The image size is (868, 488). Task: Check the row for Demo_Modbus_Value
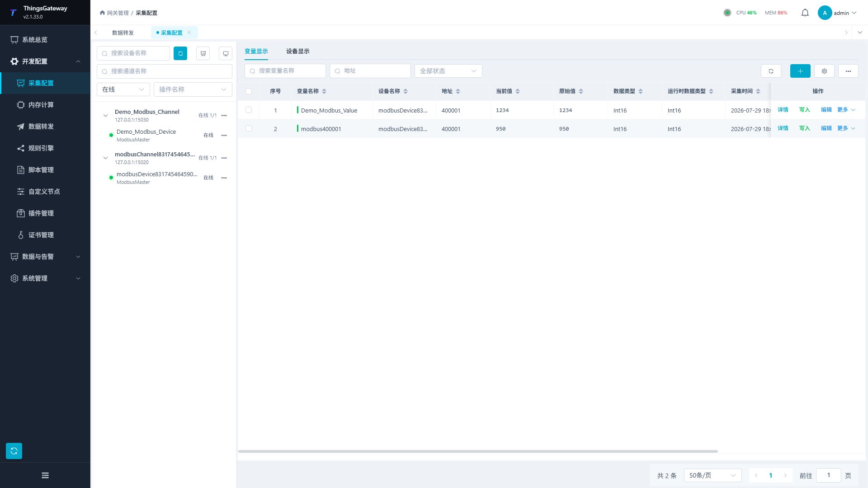tap(249, 110)
